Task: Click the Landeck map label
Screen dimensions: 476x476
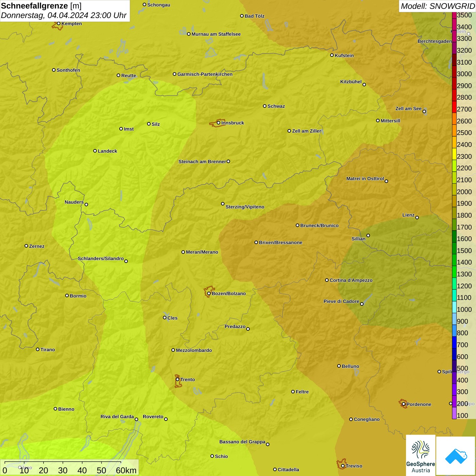Action: tap(107, 151)
